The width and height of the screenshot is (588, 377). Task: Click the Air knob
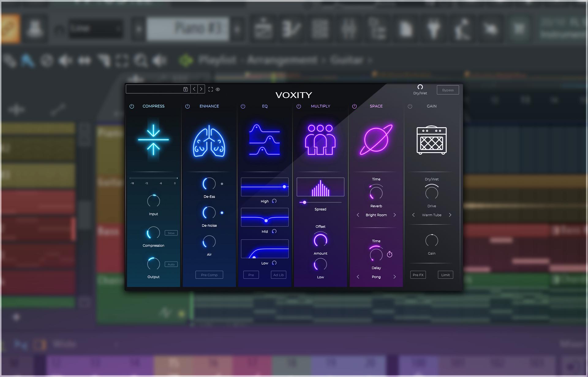coord(209,242)
